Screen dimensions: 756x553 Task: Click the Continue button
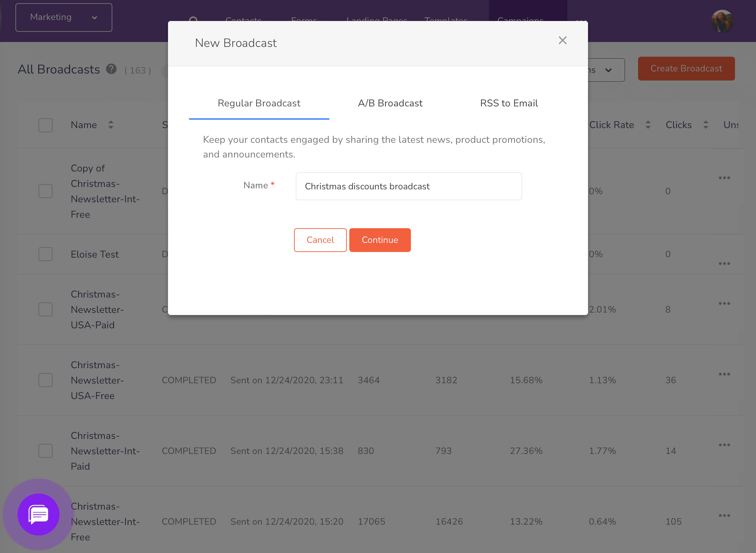380,239
